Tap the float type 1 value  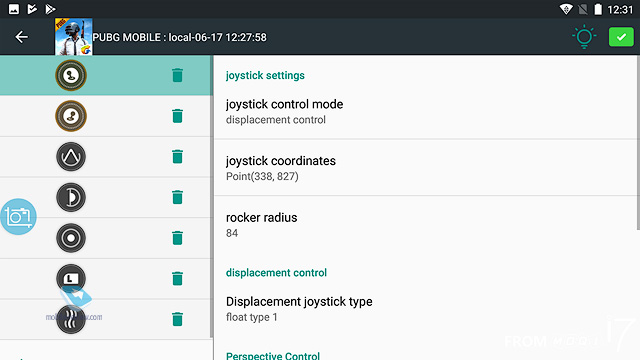point(251,317)
